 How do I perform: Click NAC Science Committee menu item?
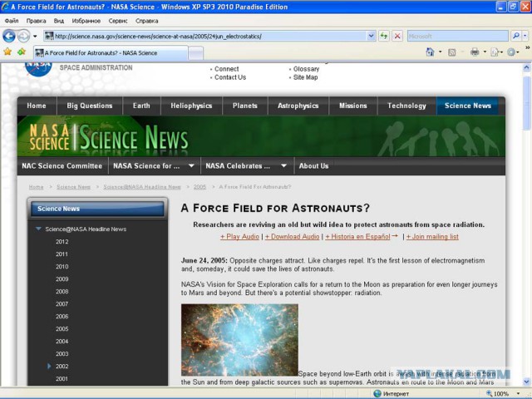[x=62, y=166]
